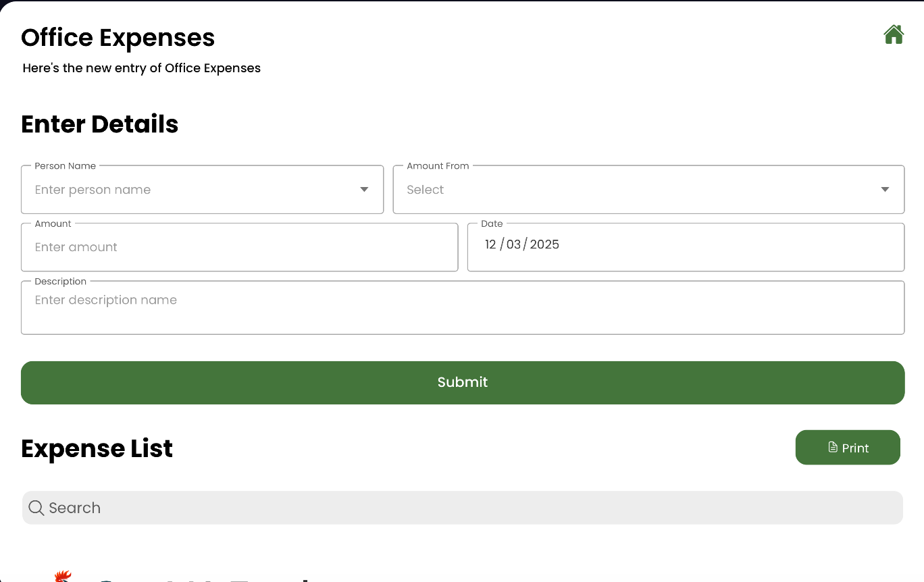Focus the Description text area

(x=462, y=308)
